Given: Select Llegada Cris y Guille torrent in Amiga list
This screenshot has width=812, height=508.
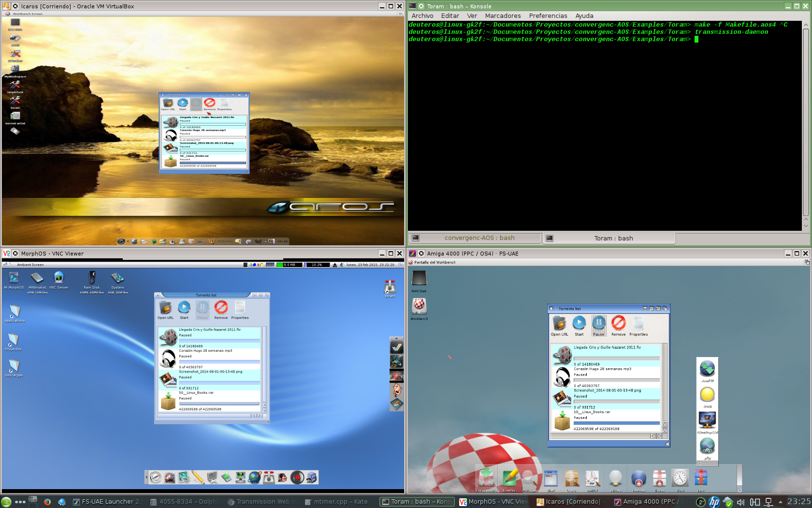Looking at the screenshot, I should pyautogui.click(x=606, y=356).
